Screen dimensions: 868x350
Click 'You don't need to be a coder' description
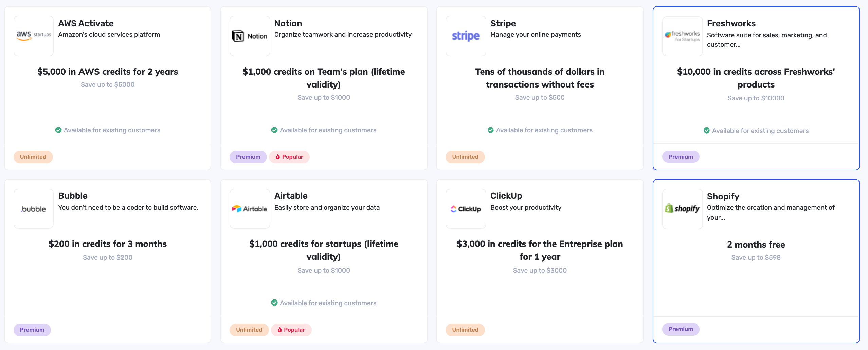(x=128, y=207)
